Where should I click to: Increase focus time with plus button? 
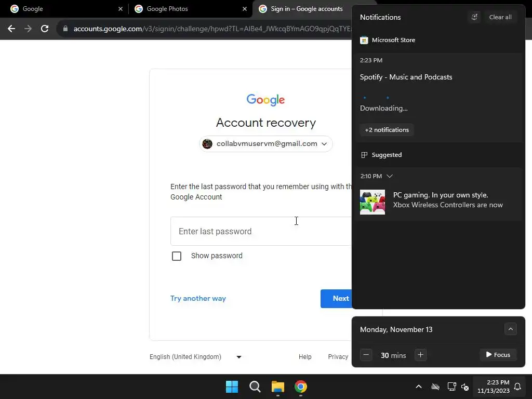[420, 355]
